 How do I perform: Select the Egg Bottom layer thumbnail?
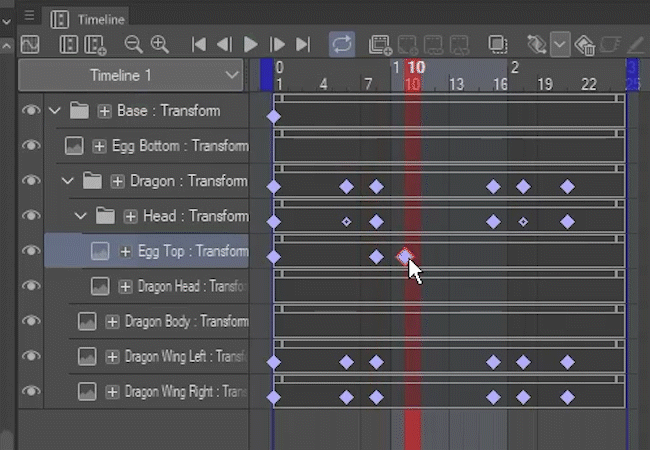click(x=74, y=146)
